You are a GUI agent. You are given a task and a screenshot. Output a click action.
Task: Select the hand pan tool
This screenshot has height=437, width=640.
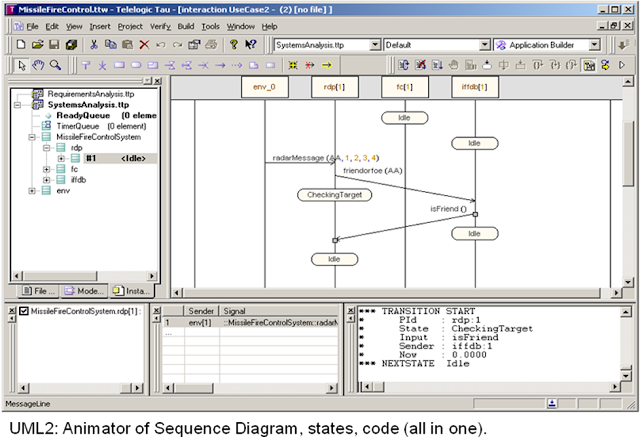point(38,65)
